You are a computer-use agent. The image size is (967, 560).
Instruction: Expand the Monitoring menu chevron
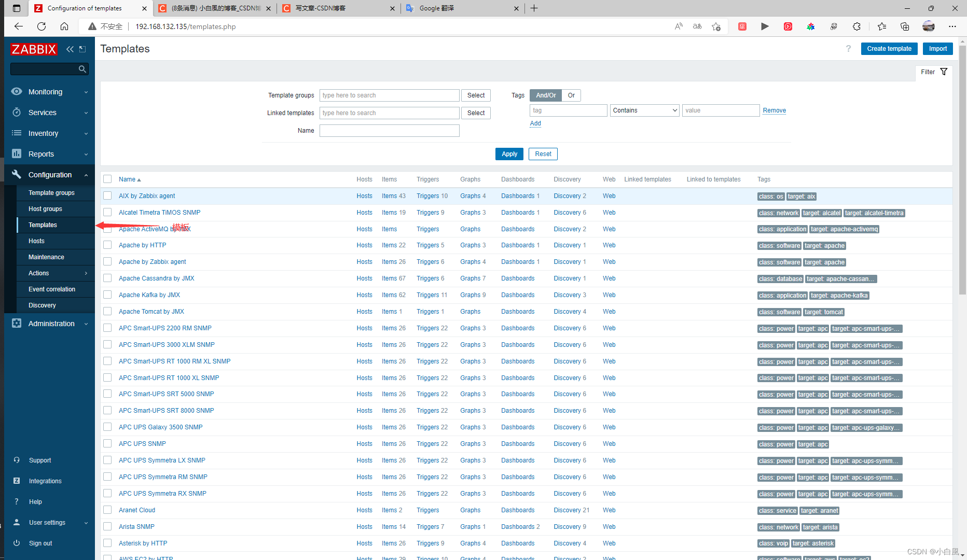pyautogui.click(x=86, y=92)
